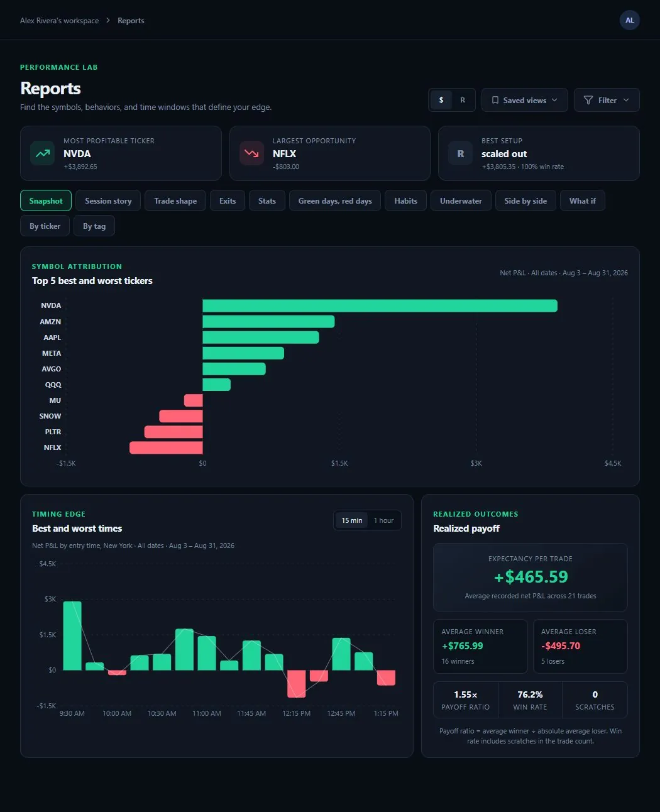Screen dimensions: 660x812
Task: Click the AAPL green bar
Action: 261,337
